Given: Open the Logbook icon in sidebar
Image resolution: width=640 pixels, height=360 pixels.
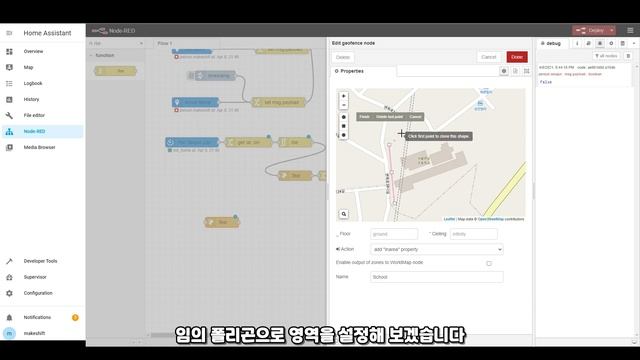Looking at the screenshot, I should pos(9,83).
